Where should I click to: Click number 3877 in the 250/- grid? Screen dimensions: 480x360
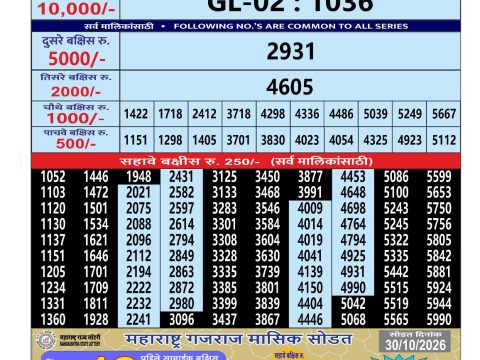coord(310,177)
